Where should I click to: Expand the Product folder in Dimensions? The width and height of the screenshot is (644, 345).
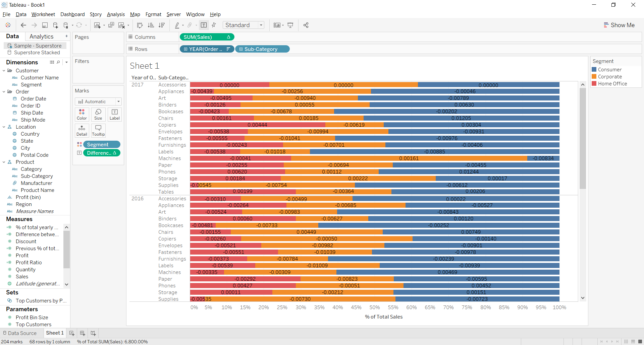(4, 162)
